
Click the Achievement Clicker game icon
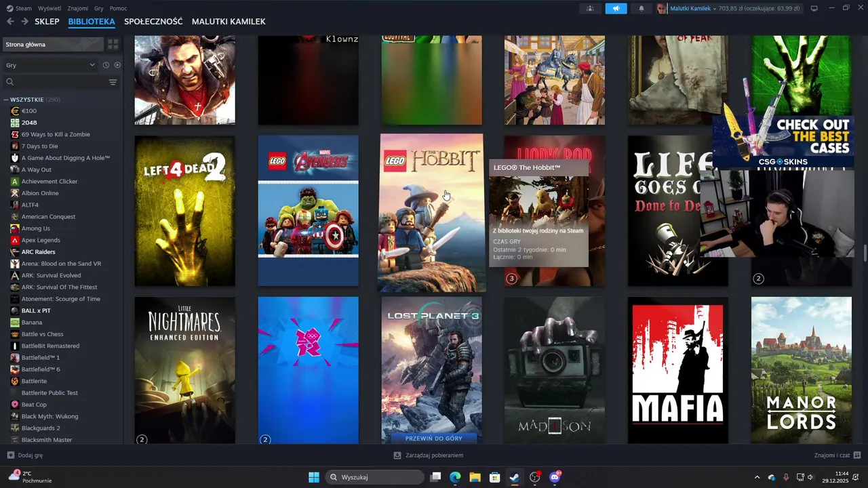(15, 181)
